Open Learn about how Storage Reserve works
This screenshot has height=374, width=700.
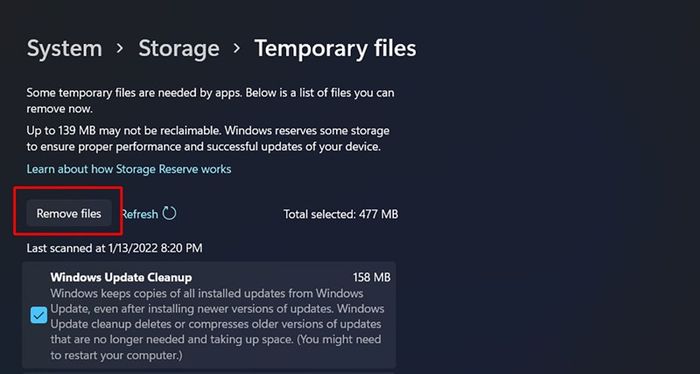(x=129, y=169)
